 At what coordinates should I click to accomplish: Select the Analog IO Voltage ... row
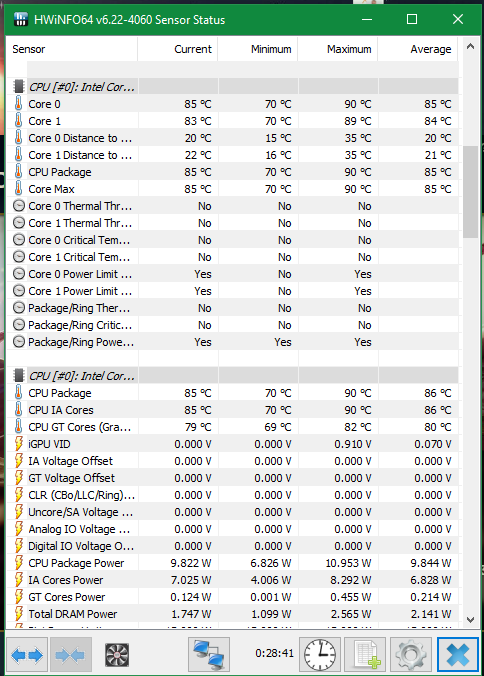[233, 529]
